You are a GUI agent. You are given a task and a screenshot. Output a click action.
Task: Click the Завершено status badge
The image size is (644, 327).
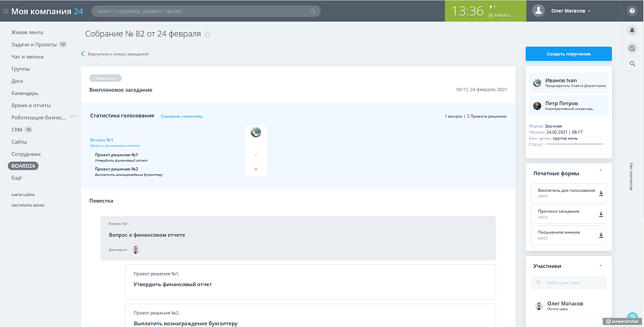pos(105,78)
